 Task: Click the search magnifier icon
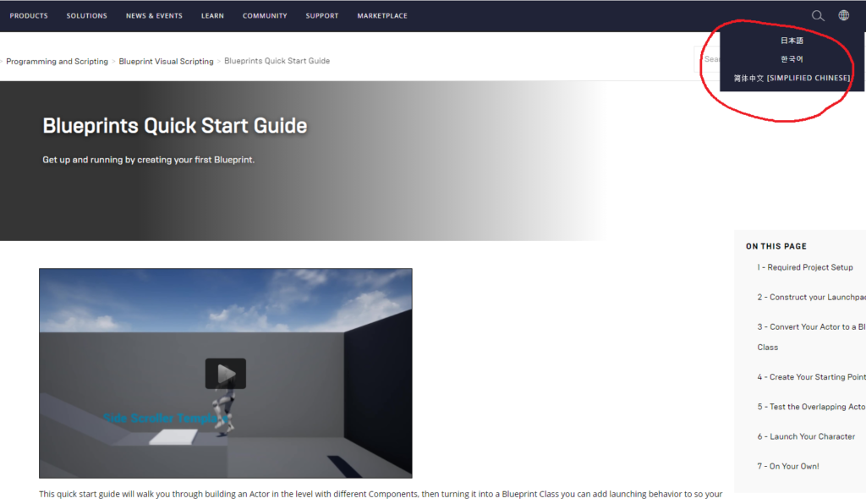[x=817, y=16]
